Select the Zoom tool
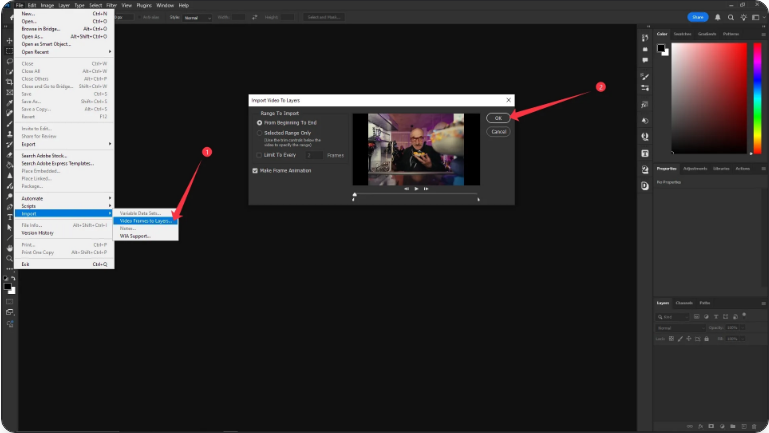Screen dimensions: 769x433 [8, 258]
